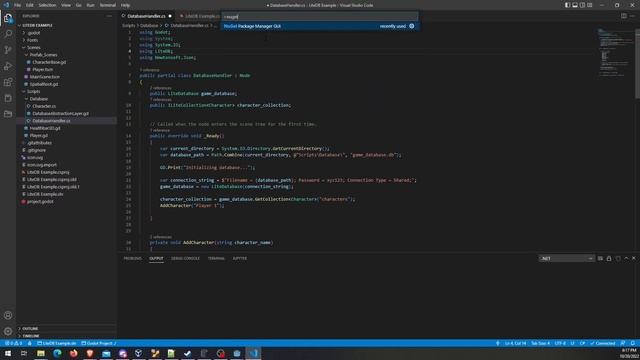
Task: Toggle secondary side bar layout icon
Action: click(582, 5)
